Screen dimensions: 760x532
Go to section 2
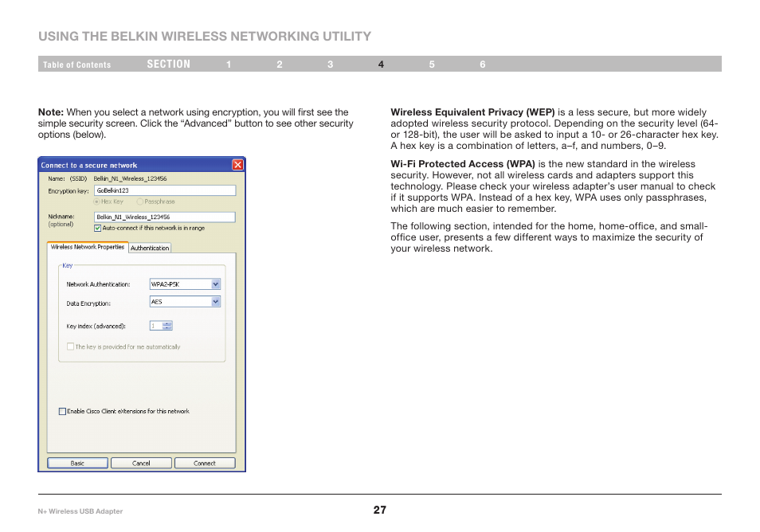(x=280, y=65)
